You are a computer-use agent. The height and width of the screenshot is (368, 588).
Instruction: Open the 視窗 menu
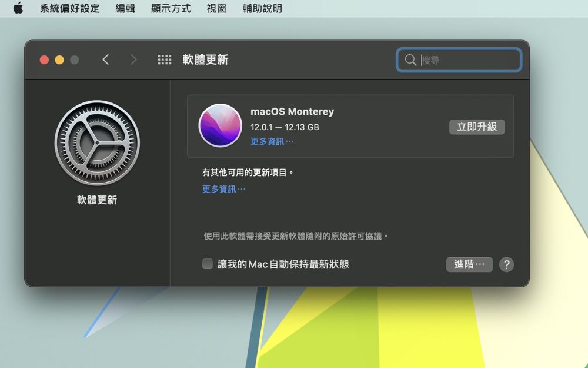click(216, 8)
